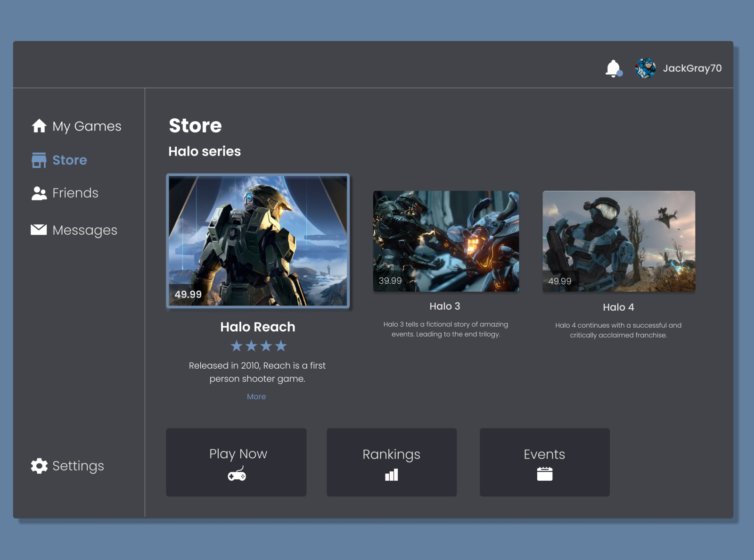The image size is (754, 560).
Task: Open Messages via the envelope icon
Action: click(x=38, y=230)
